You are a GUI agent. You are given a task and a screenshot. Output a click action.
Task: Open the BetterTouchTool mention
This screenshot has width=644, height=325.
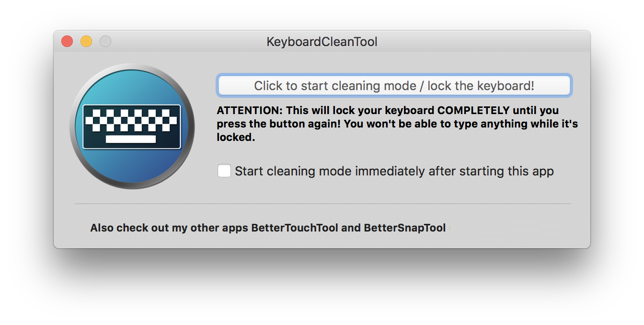pyautogui.click(x=295, y=228)
